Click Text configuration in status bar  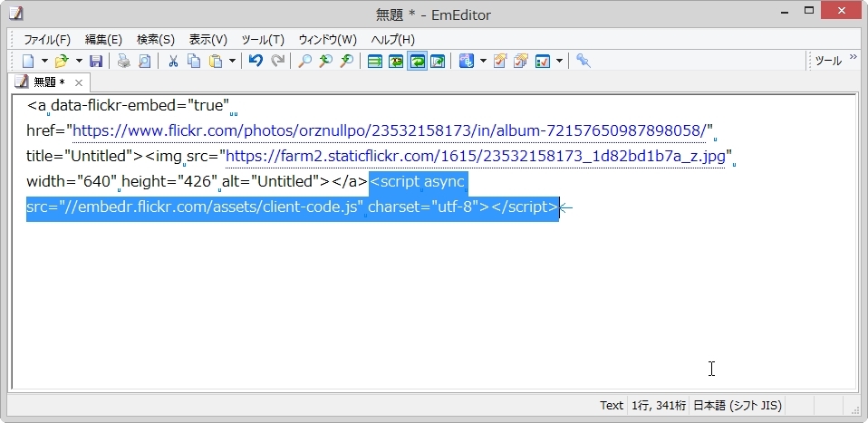[612, 406]
